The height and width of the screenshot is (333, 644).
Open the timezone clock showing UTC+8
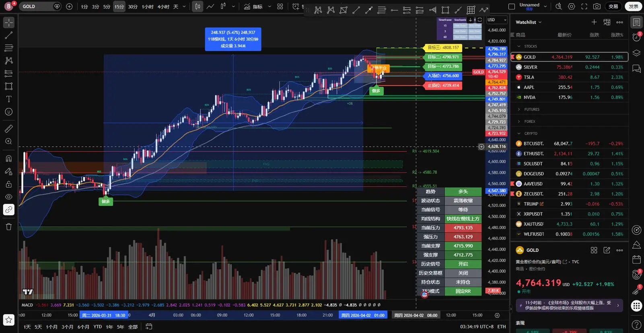(x=477, y=327)
